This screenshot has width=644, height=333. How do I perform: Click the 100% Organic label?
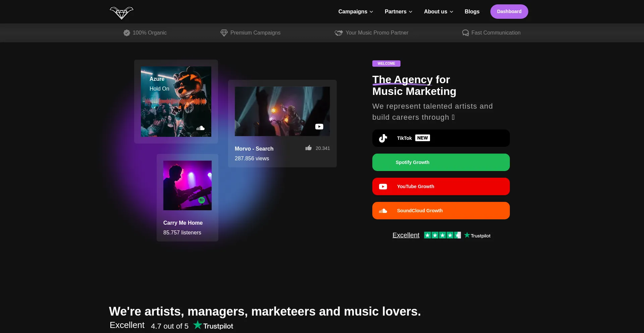click(x=150, y=33)
